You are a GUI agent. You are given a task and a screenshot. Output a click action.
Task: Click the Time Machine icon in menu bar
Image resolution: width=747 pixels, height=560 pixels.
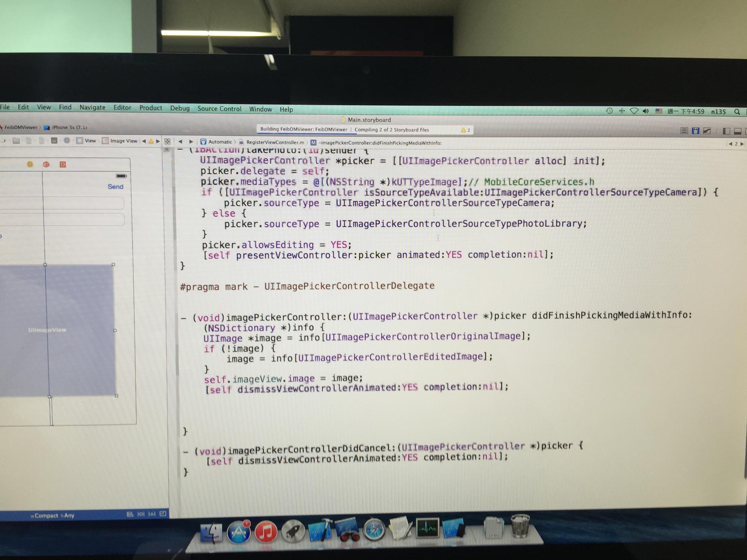[x=609, y=110]
